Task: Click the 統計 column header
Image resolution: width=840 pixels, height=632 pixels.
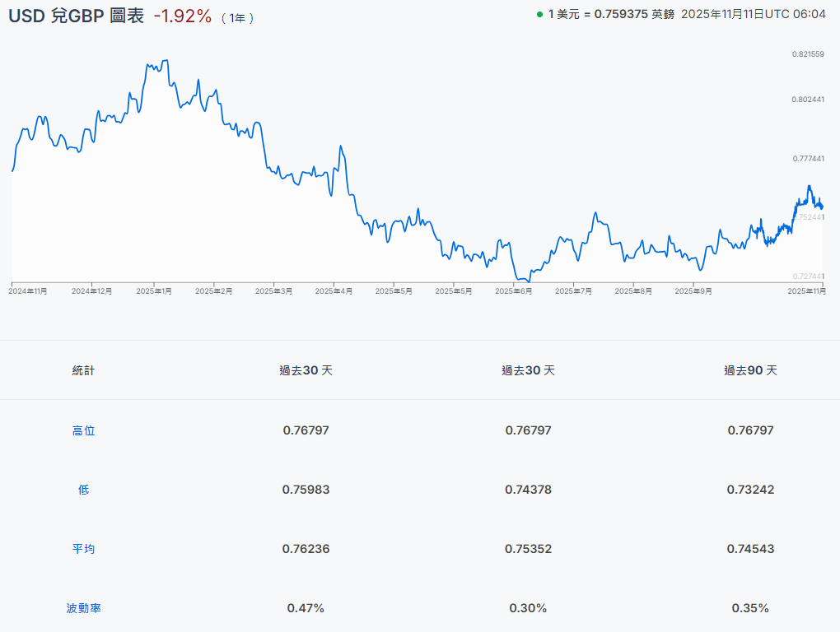Action: [83, 370]
